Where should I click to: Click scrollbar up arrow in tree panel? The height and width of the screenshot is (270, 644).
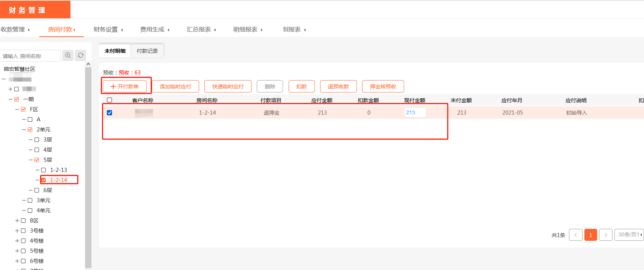coord(88,64)
